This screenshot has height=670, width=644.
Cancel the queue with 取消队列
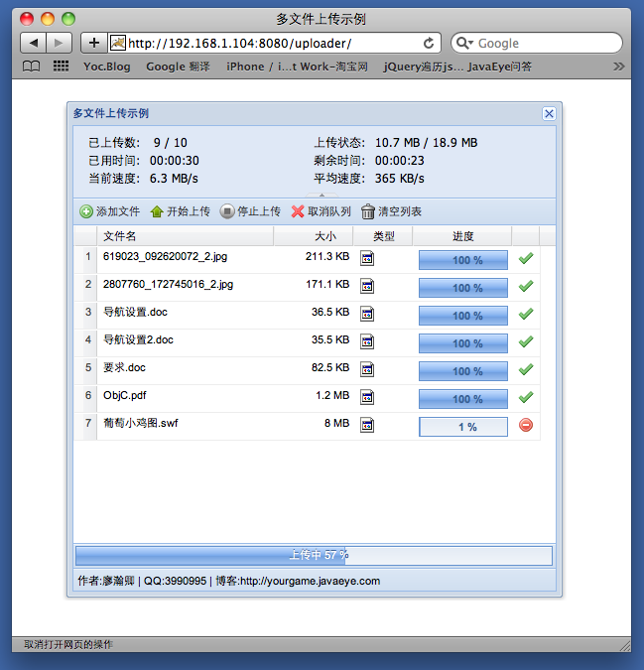coord(321,211)
